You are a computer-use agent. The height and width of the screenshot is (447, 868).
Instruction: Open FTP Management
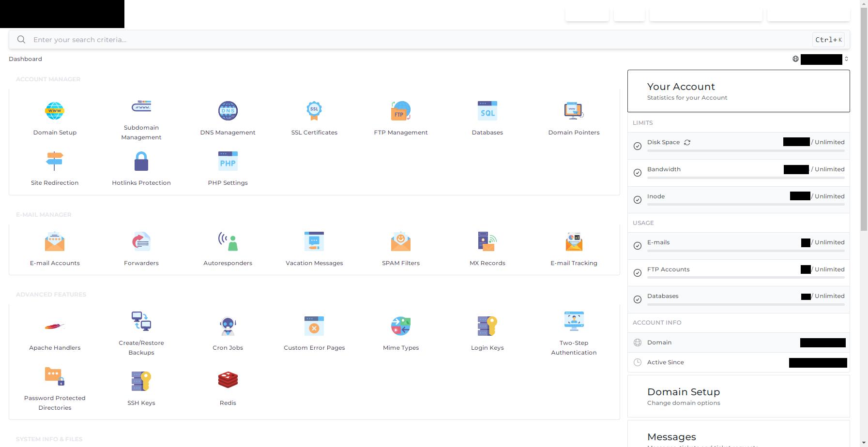400,111
